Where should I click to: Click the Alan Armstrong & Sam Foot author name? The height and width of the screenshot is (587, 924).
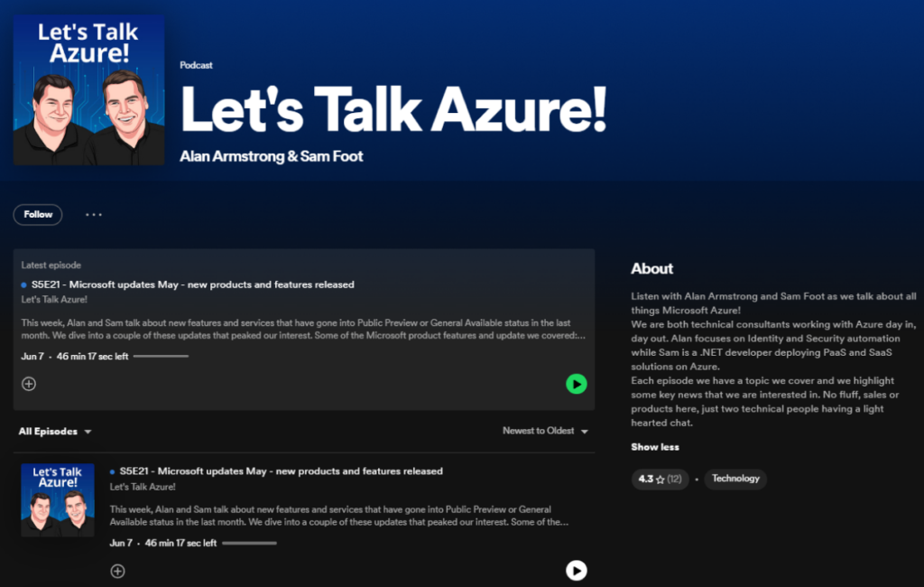(x=272, y=157)
